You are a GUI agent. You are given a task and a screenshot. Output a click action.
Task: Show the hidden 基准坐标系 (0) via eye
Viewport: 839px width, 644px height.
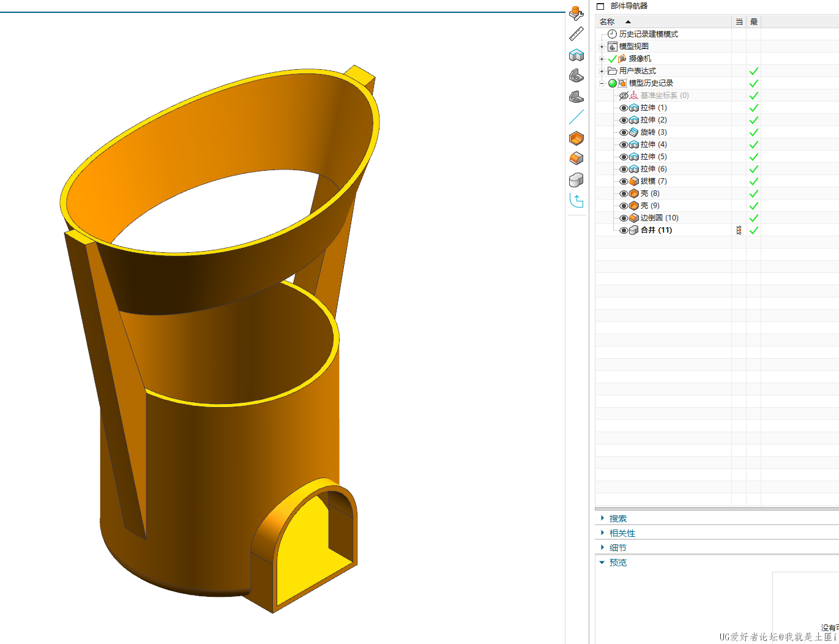pyautogui.click(x=624, y=95)
